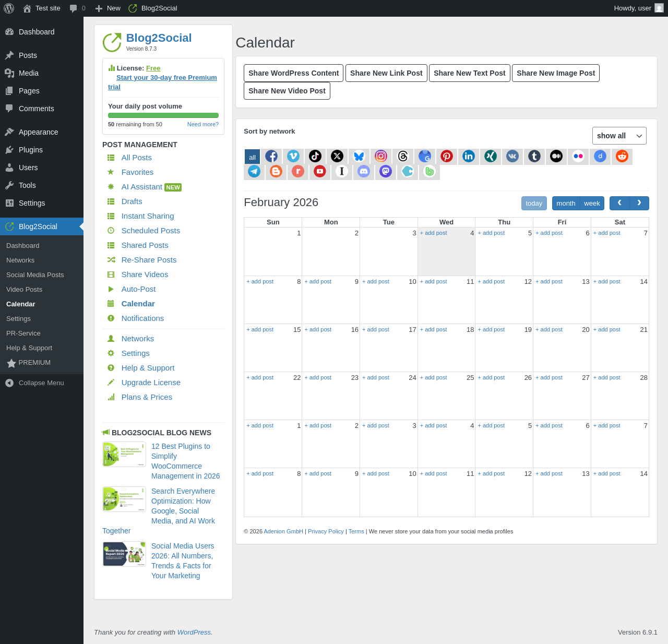Screen dimensions: 668x644
Task: Filter calendar by TikTok icon
Action: pyautogui.click(x=315, y=156)
